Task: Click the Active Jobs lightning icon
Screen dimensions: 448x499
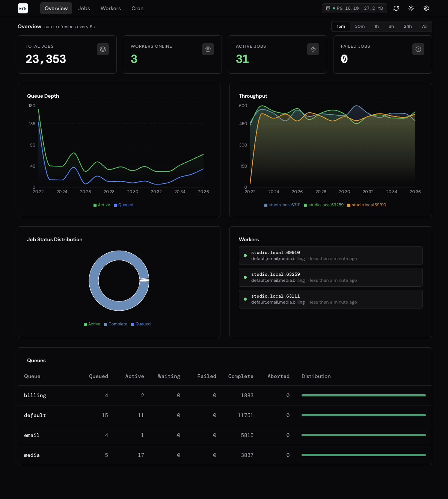Action: click(313, 49)
